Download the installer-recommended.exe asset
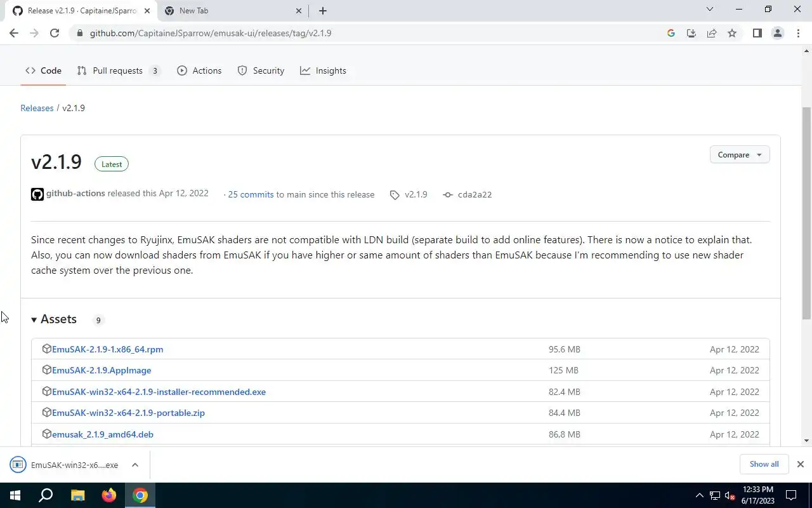812x508 pixels. [x=159, y=392]
